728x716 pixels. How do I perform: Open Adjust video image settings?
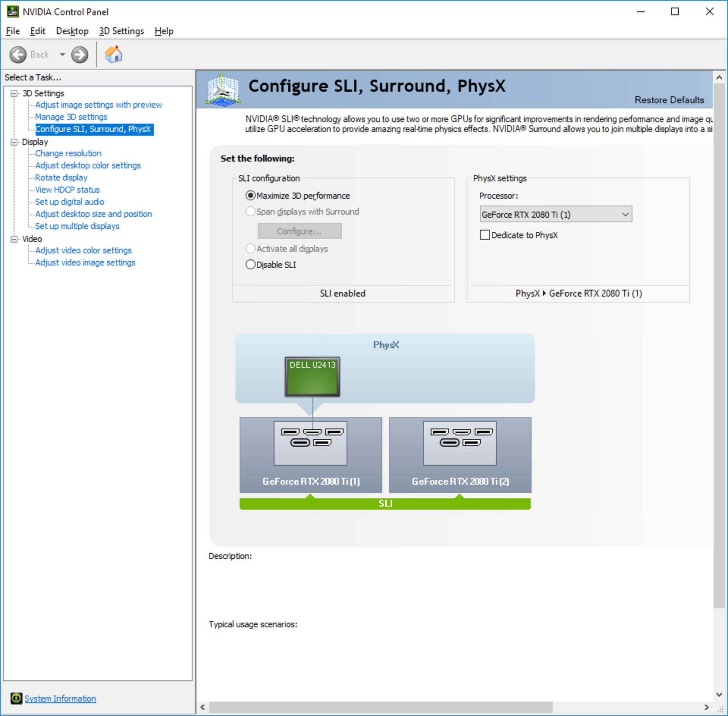point(85,262)
